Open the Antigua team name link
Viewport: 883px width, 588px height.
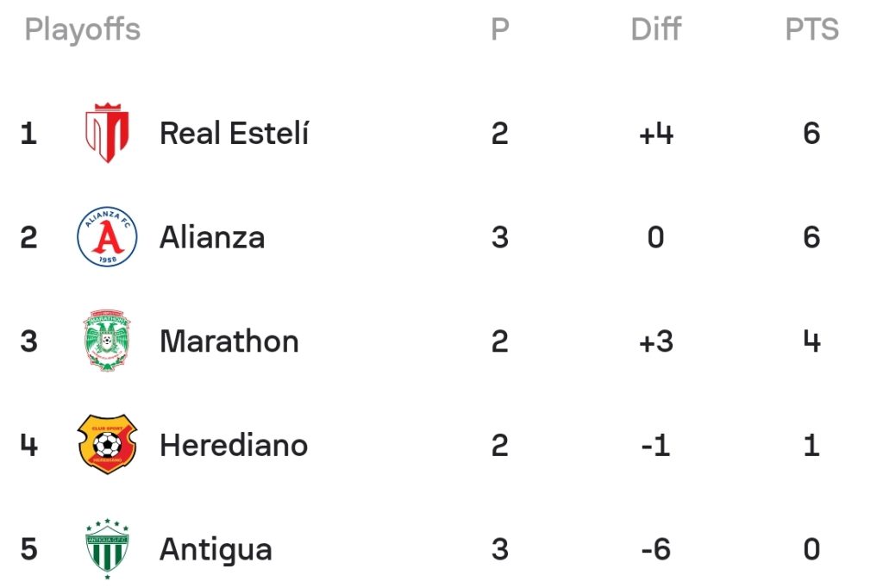point(216,550)
